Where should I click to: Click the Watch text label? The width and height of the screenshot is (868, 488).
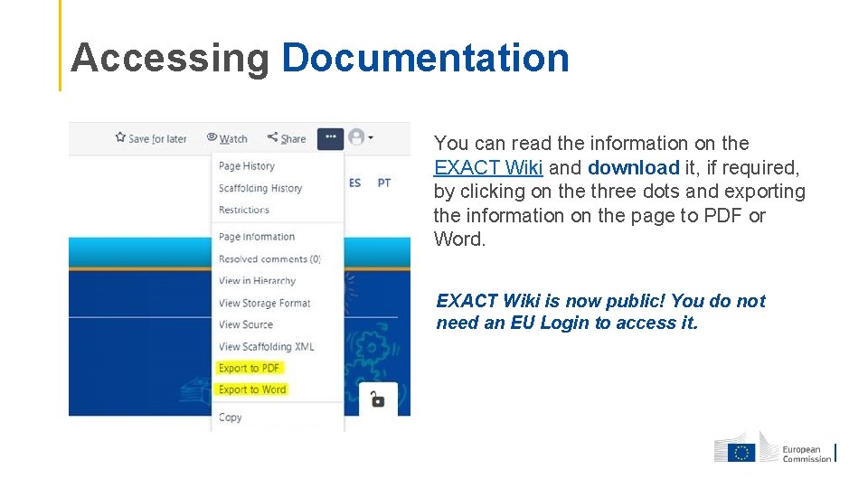click(233, 139)
